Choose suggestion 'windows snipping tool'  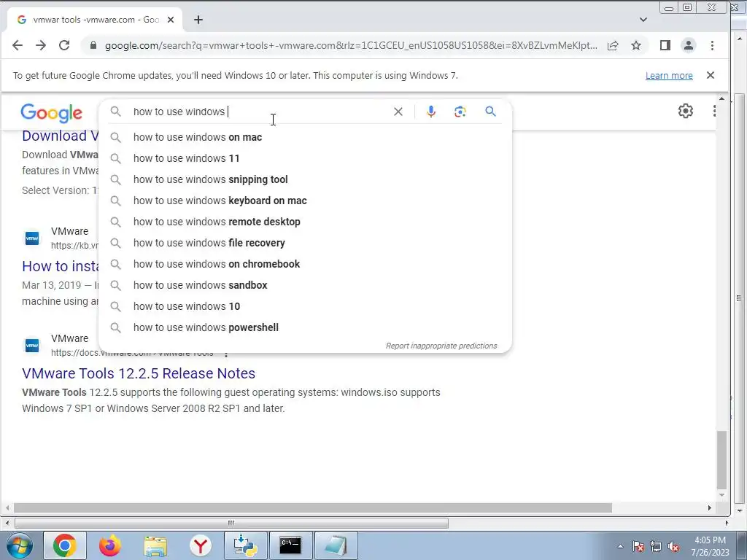click(x=305, y=179)
